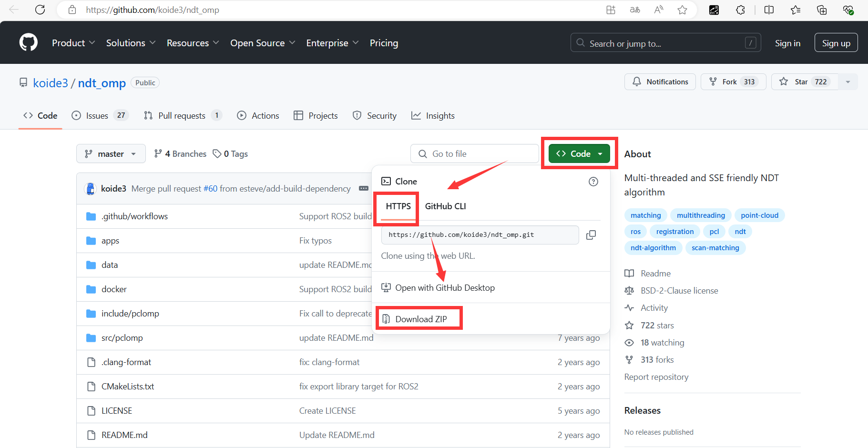Choose Download ZIP
This screenshot has height=448, width=868.
click(414, 319)
